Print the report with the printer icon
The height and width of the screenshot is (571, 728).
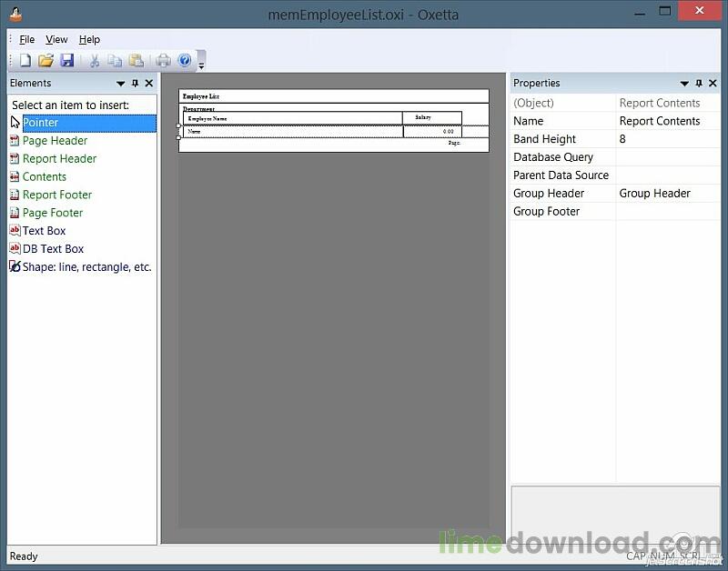[x=163, y=61]
